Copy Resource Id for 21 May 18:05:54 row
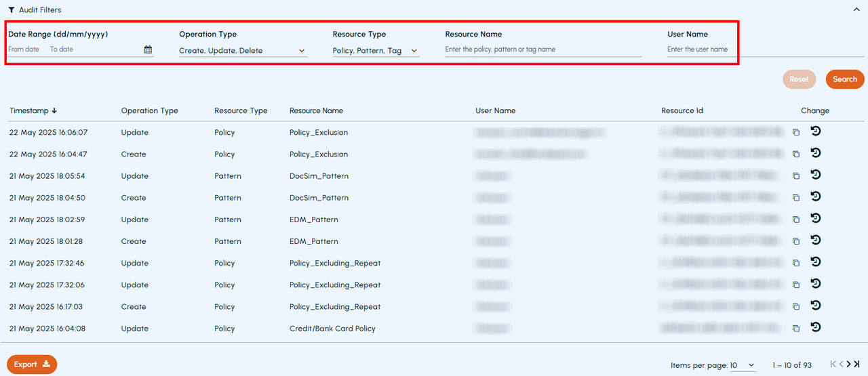The width and height of the screenshot is (868, 376). (x=796, y=176)
